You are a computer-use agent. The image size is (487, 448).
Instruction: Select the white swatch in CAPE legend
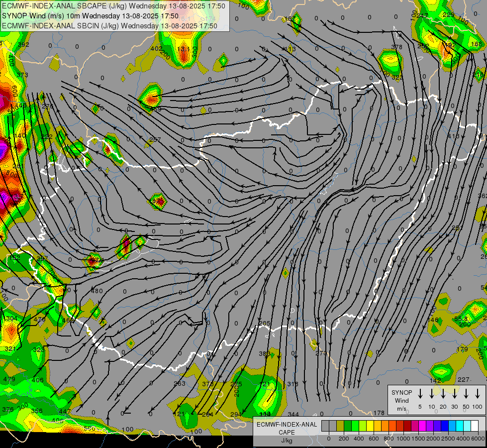click(x=474, y=426)
